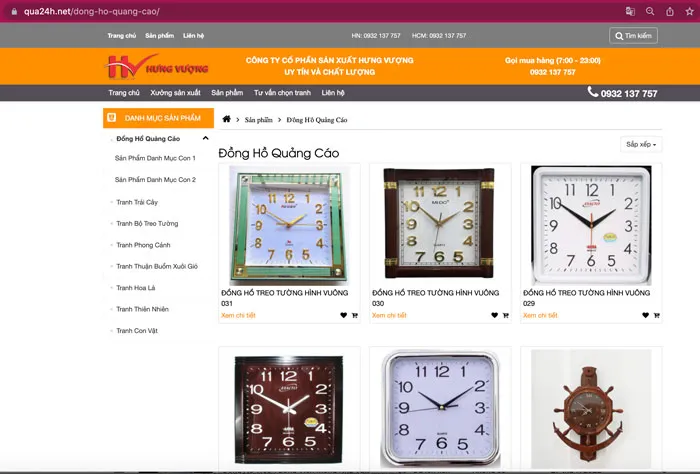Open Tranh Trái Cây category
The width and height of the screenshot is (700, 474).
pos(137,202)
